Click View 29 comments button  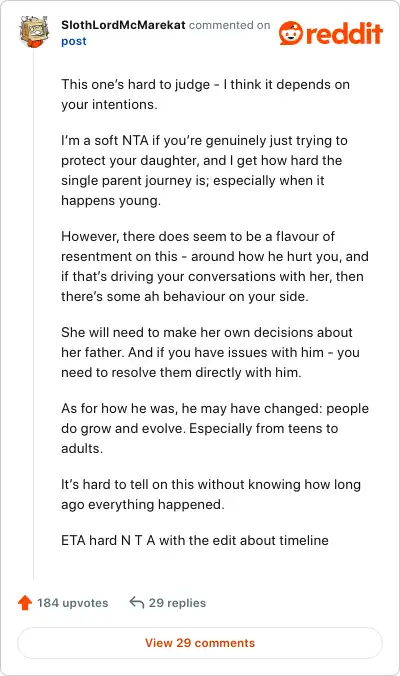tap(200, 643)
